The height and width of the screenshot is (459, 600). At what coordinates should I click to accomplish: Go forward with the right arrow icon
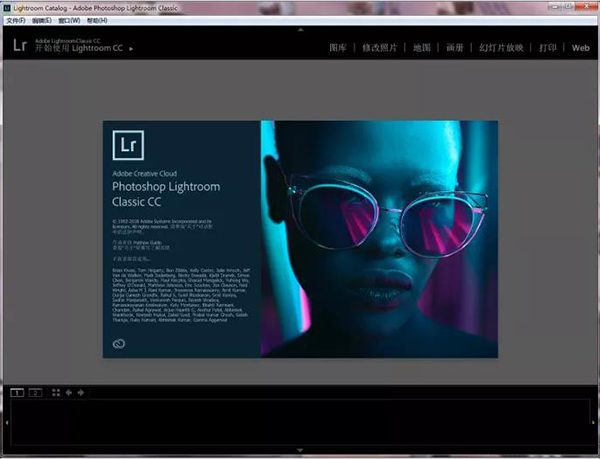[81, 392]
